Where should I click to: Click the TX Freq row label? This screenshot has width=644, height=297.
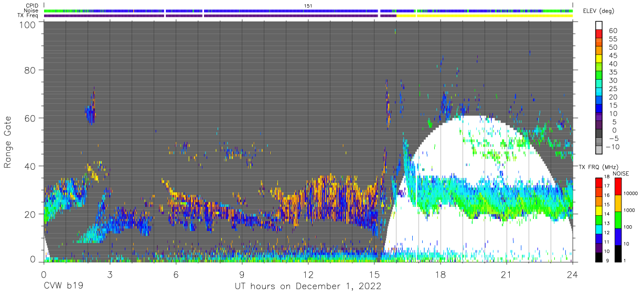pyautogui.click(x=27, y=16)
